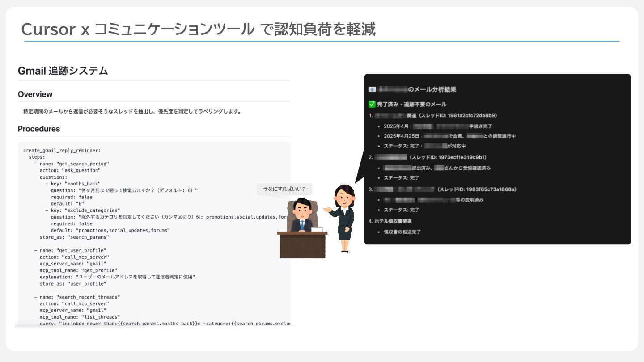This screenshot has height=362, width=644.
Task: Click the code line name: "get_user_profile"
Action: tap(70, 251)
